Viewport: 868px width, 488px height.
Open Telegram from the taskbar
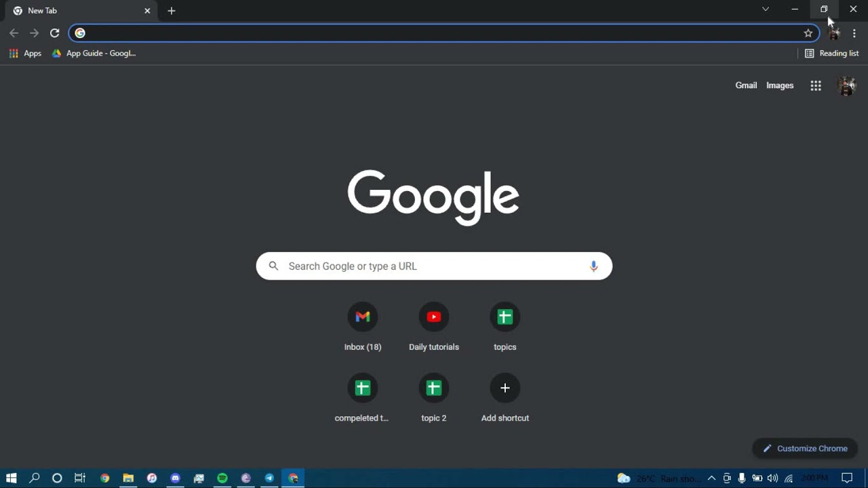(269, 478)
